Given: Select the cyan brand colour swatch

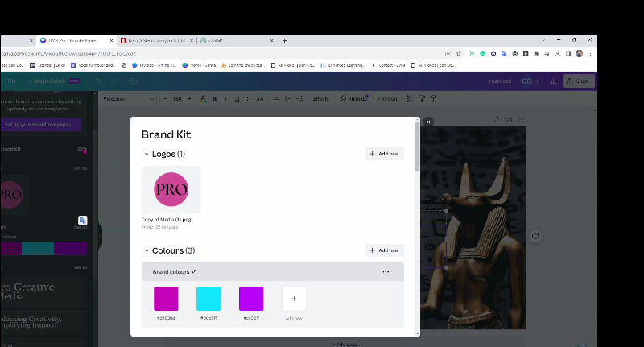Looking at the screenshot, I should (x=208, y=299).
